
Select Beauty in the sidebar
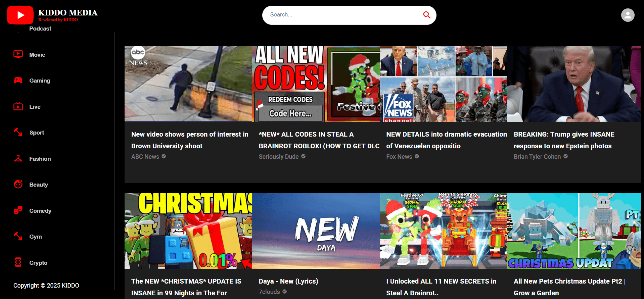coord(39,185)
